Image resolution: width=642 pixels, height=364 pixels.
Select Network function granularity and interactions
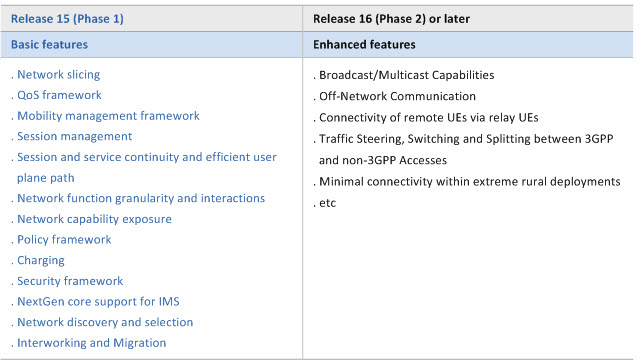coord(141,198)
